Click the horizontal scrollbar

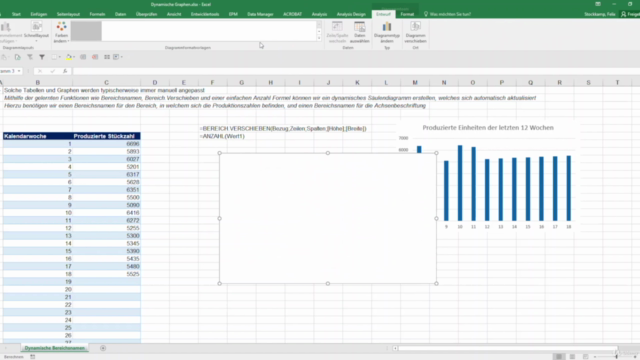click(x=507, y=348)
